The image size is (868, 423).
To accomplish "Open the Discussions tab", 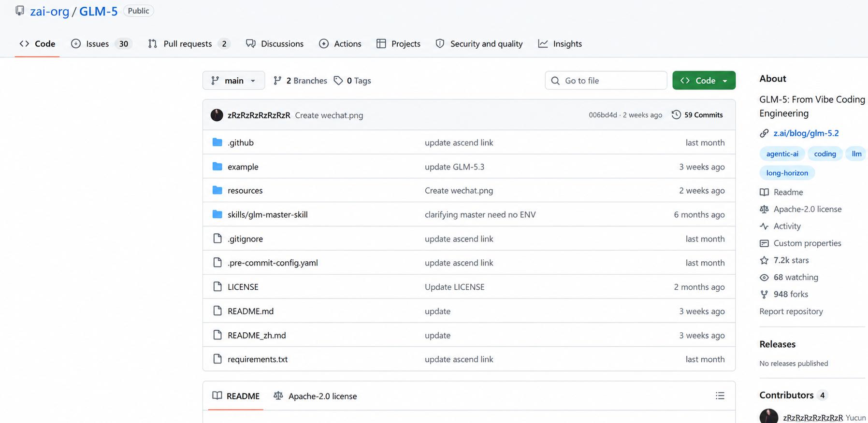I will [x=275, y=44].
